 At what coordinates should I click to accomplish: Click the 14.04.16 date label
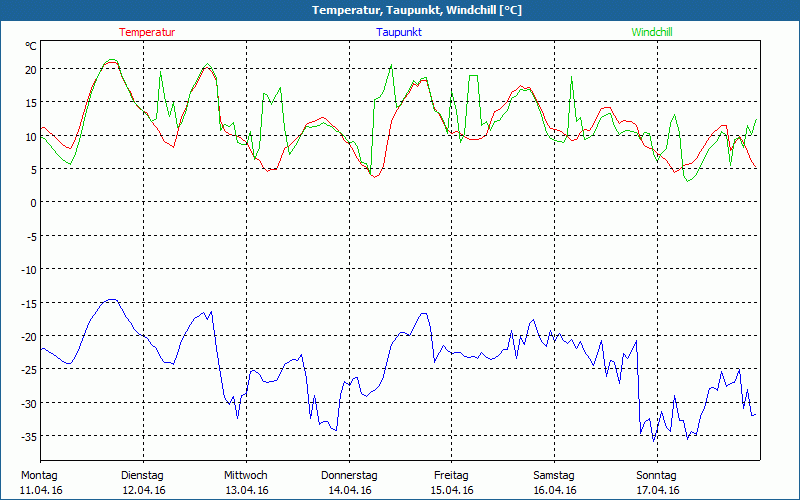tap(350, 490)
